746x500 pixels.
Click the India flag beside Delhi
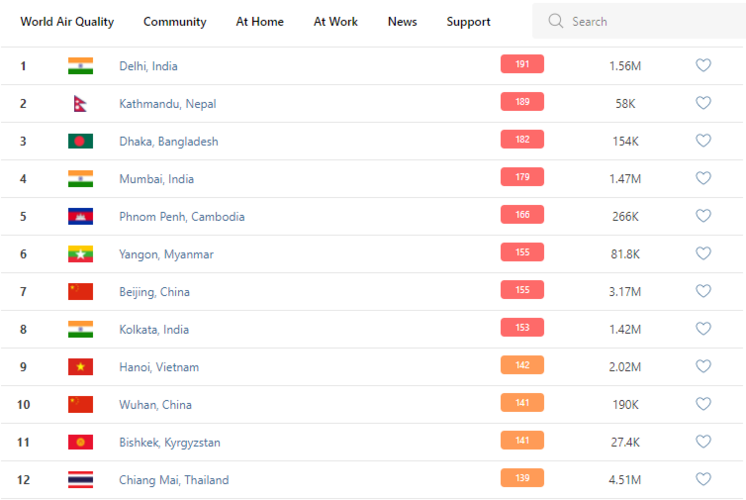click(x=80, y=66)
